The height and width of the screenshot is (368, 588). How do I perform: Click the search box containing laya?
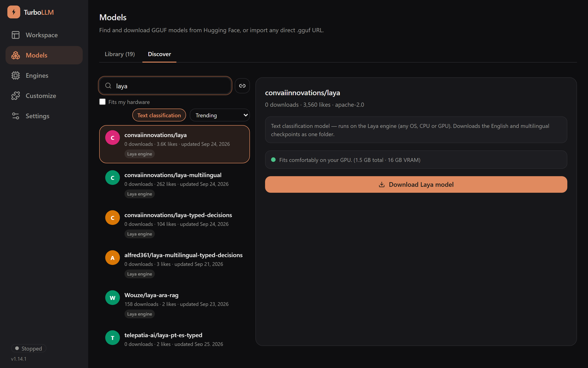tap(165, 86)
